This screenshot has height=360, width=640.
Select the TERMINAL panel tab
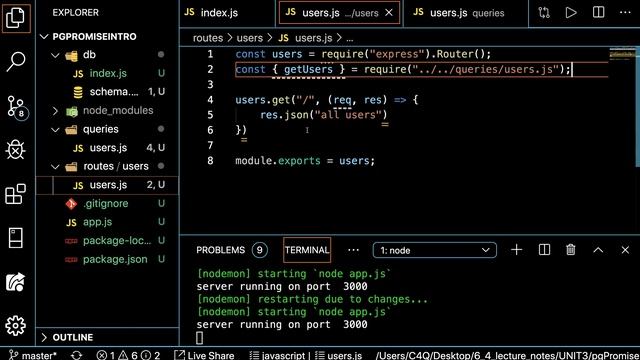307,250
